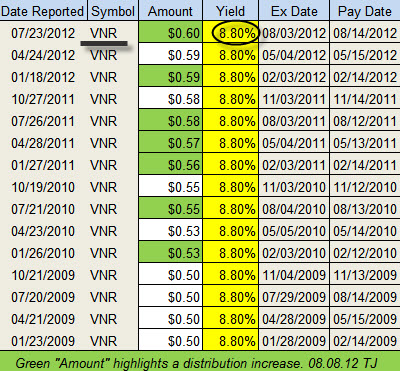Image resolution: width=400 pixels, height=371 pixels.
Task: Select the $0.57 amount cell
Action: (170, 143)
